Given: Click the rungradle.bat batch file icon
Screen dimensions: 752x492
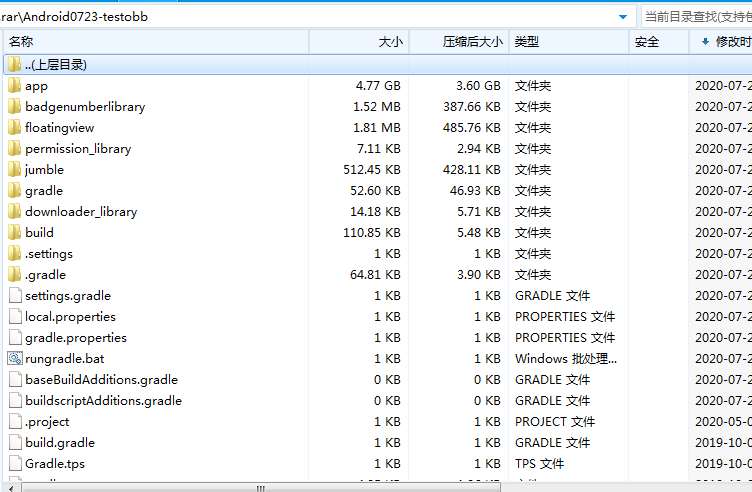Looking at the screenshot, I should (14, 358).
